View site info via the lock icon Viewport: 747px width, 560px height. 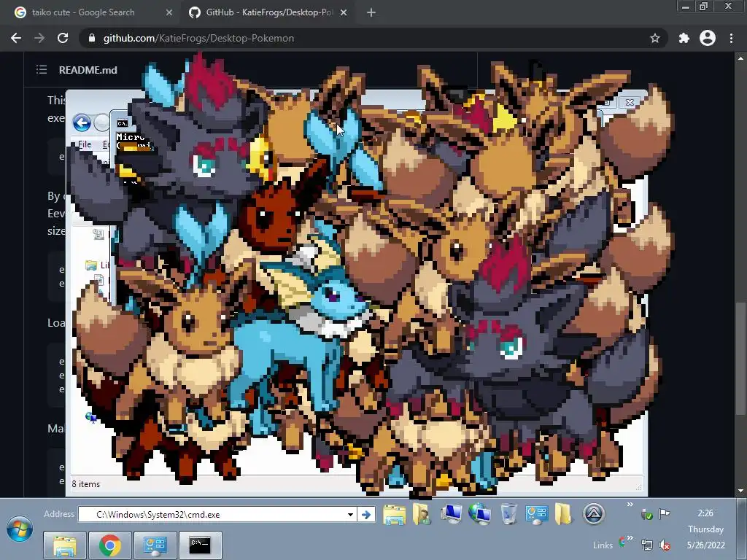click(92, 38)
